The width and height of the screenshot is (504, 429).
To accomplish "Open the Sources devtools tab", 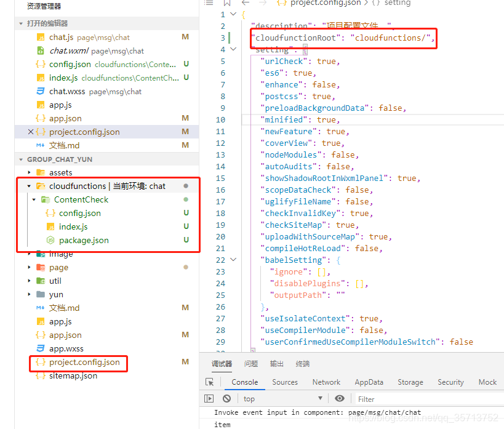I will (285, 382).
